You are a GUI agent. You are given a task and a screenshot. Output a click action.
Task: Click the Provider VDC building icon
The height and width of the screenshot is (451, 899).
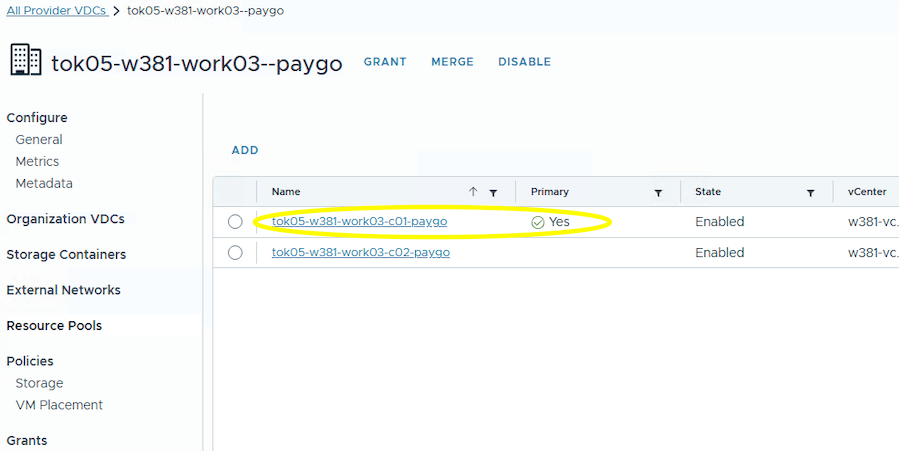coord(26,61)
